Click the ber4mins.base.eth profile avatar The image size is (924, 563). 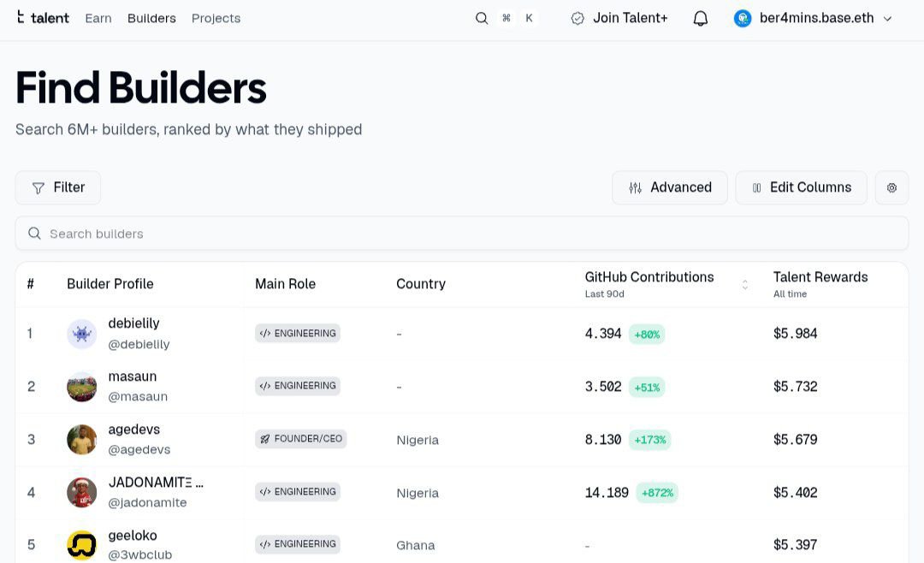tap(743, 18)
